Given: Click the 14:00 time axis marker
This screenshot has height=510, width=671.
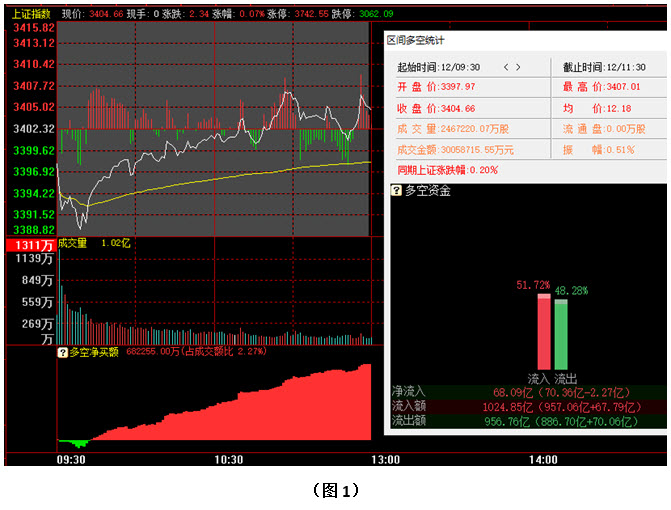Looking at the screenshot, I should [543, 460].
